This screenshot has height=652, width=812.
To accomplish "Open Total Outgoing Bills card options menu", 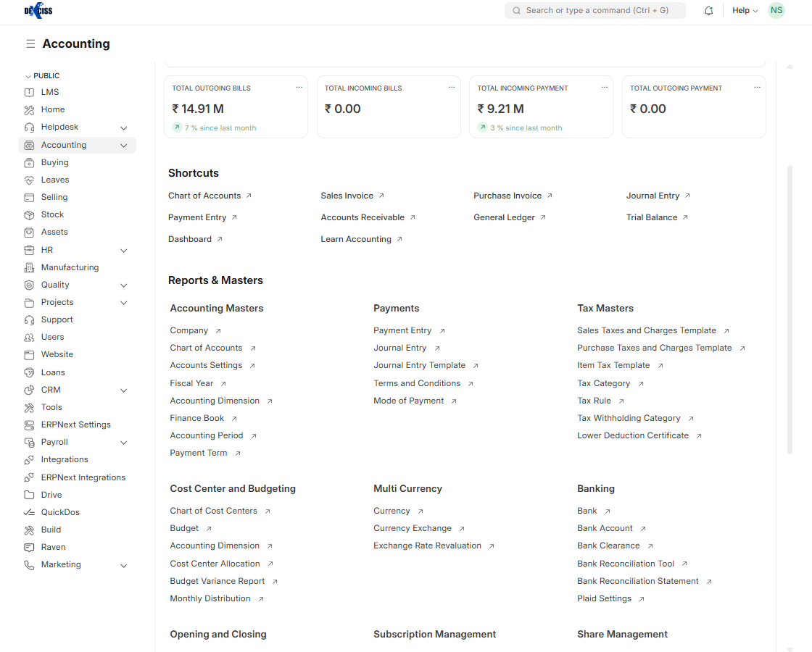I will click(x=299, y=88).
